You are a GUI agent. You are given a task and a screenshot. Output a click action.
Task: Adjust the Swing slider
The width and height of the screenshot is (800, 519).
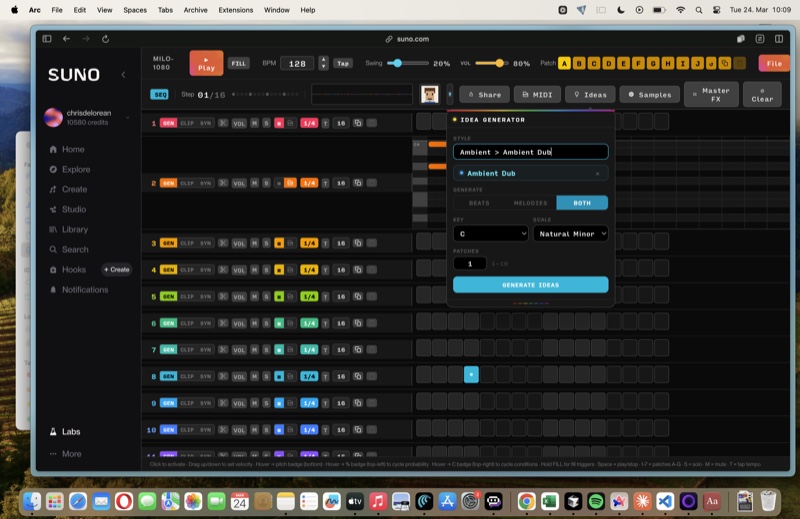click(408, 63)
